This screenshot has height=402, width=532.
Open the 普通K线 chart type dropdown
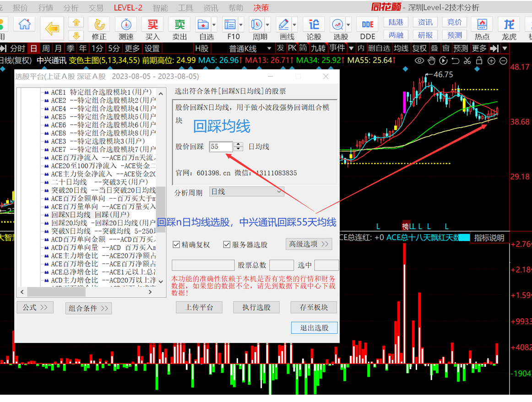coord(250,48)
